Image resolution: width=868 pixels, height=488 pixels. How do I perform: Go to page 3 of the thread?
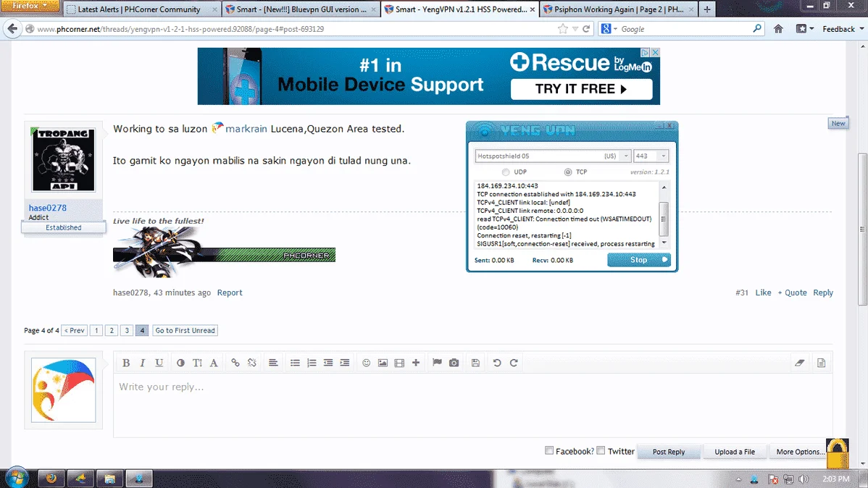pyautogui.click(x=127, y=330)
